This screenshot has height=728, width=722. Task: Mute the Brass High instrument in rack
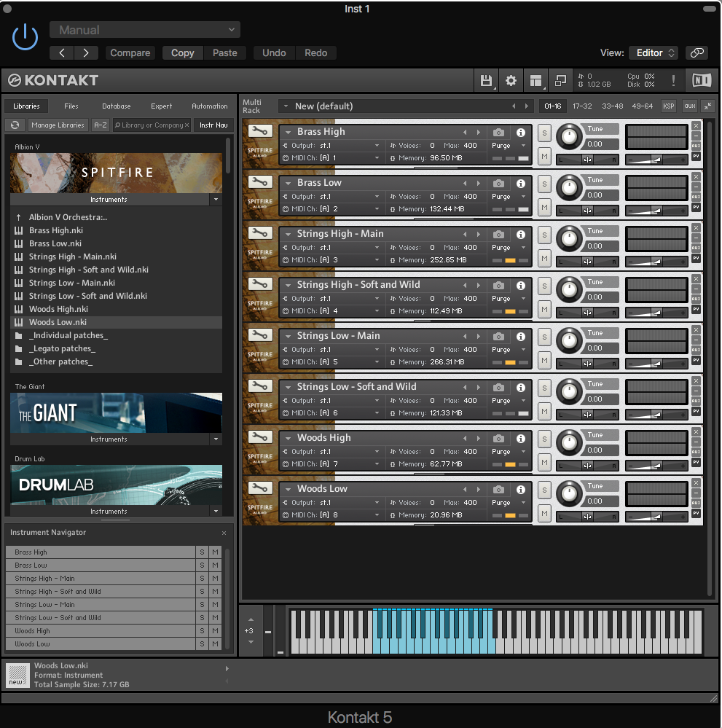click(545, 157)
